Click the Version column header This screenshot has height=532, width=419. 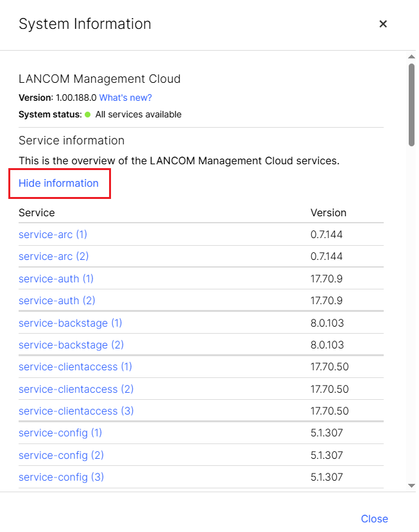pos(328,212)
